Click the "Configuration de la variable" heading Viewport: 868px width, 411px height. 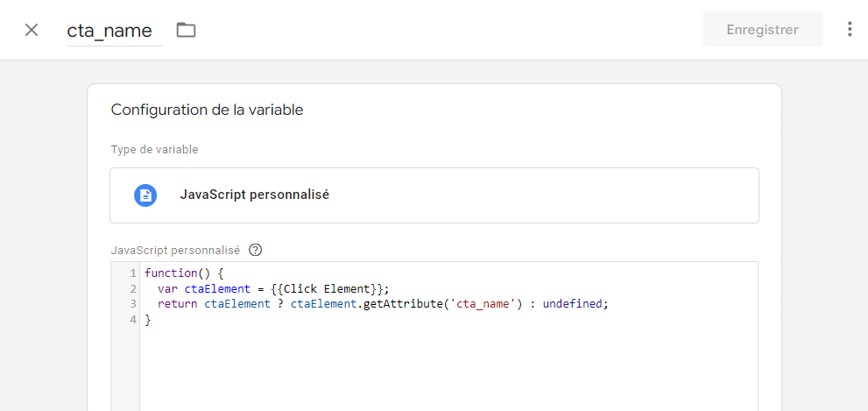(x=207, y=110)
